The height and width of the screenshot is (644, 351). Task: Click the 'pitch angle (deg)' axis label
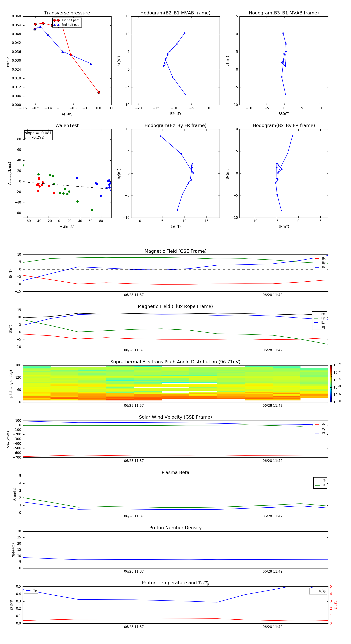coord(11,384)
